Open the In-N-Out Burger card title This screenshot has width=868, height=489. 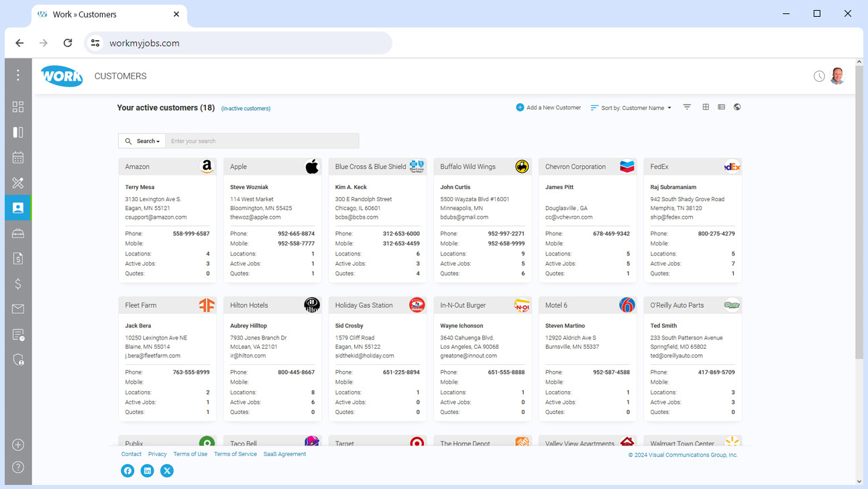coord(463,305)
